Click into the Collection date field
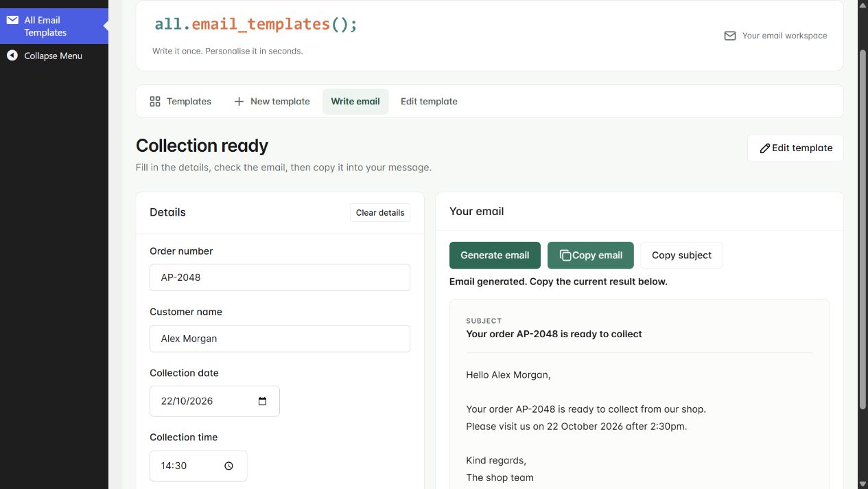868x489 pixels. (x=215, y=401)
